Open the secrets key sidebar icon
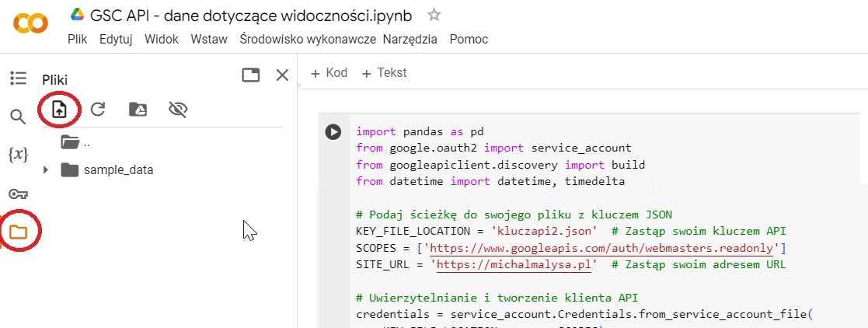 [x=19, y=194]
